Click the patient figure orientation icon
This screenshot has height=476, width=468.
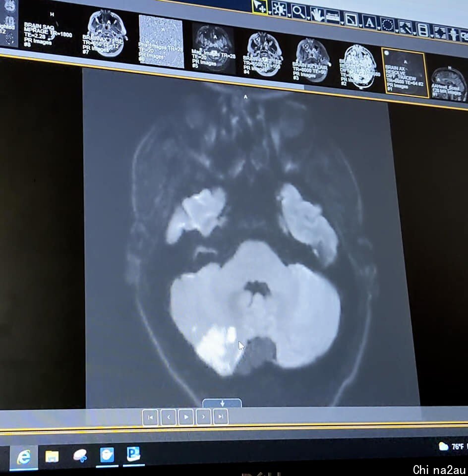click(453, 35)
